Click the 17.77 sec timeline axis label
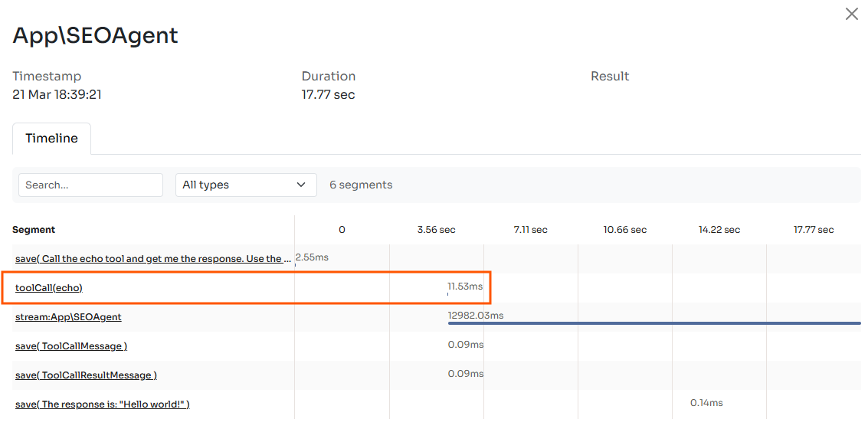This screenshot has width=868, height=429. 814,230
